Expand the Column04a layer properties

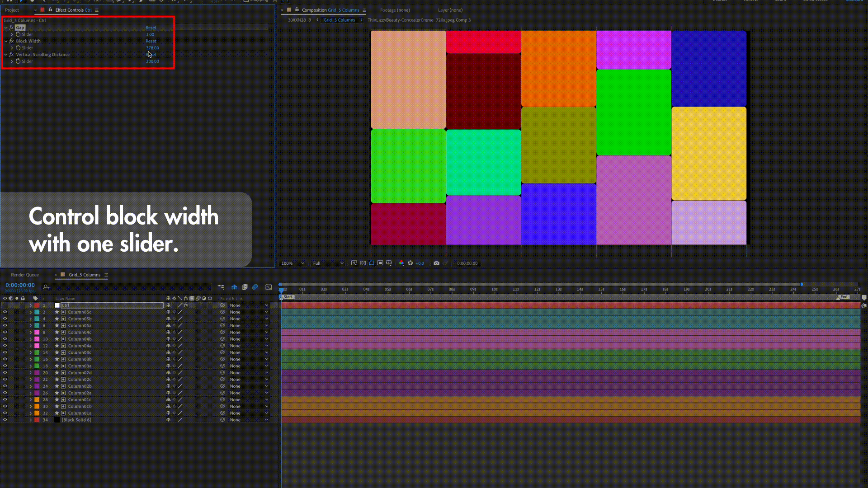(x=31, y=346)
